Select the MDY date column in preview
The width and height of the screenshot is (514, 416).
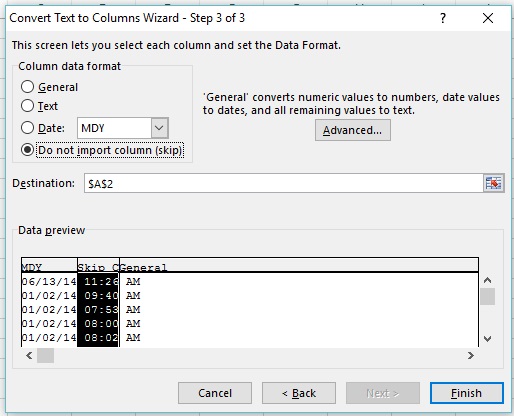coord(49,302)
